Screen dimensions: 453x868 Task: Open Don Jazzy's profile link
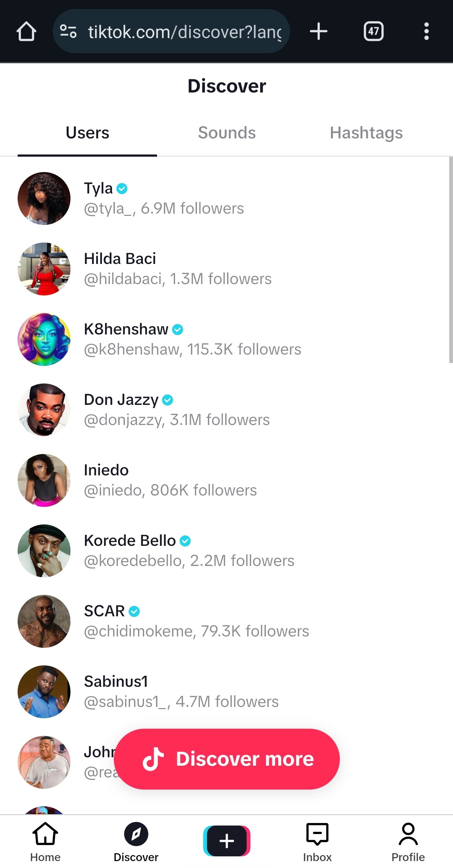(x=176, y=410)
